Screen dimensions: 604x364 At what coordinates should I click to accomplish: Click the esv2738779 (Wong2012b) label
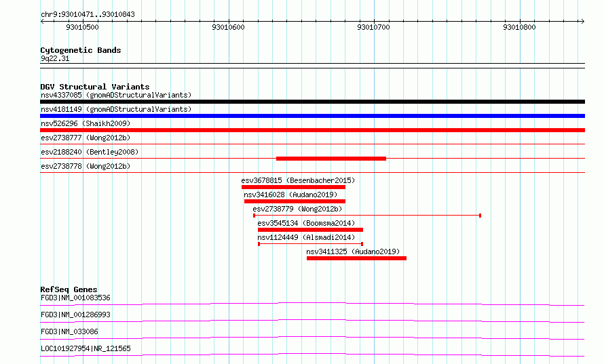[x=297, y=209]
